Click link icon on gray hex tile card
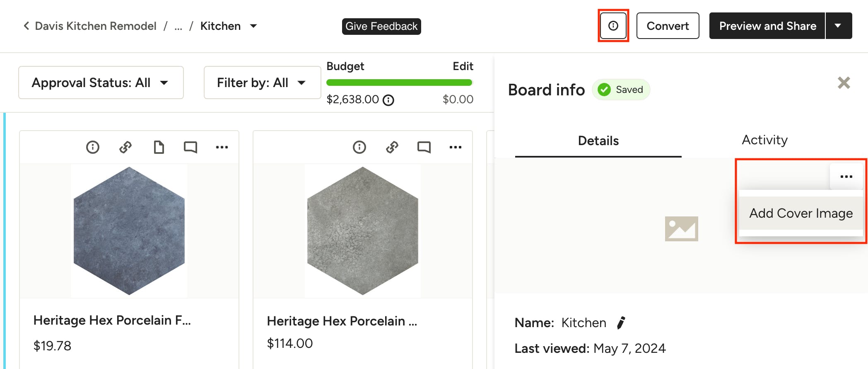 392,147
